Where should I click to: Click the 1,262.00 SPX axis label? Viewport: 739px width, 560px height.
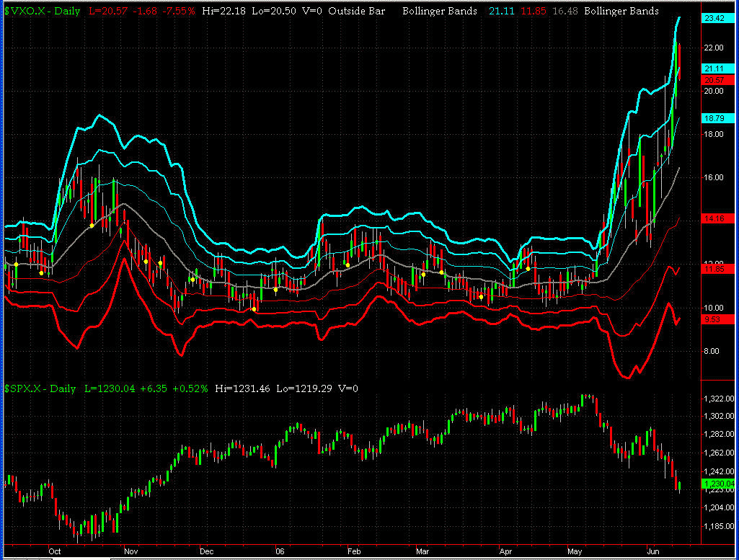tap(719, 453)
